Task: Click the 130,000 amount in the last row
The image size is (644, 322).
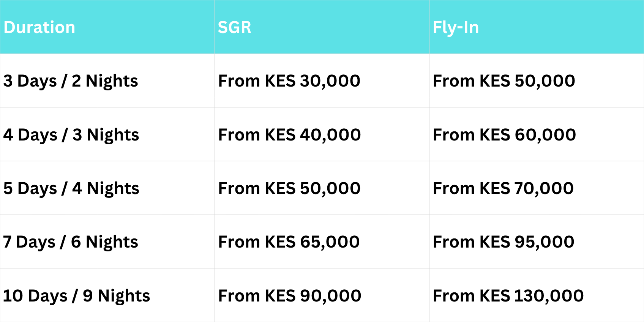Action: coord(549,296)
